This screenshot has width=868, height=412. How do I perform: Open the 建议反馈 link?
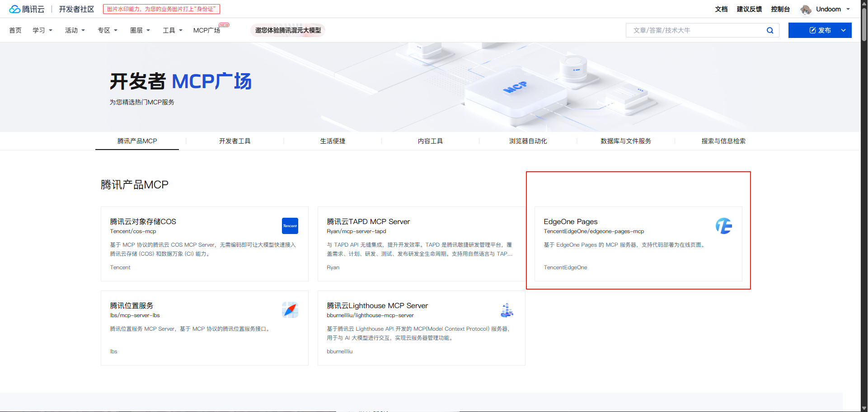749,9
